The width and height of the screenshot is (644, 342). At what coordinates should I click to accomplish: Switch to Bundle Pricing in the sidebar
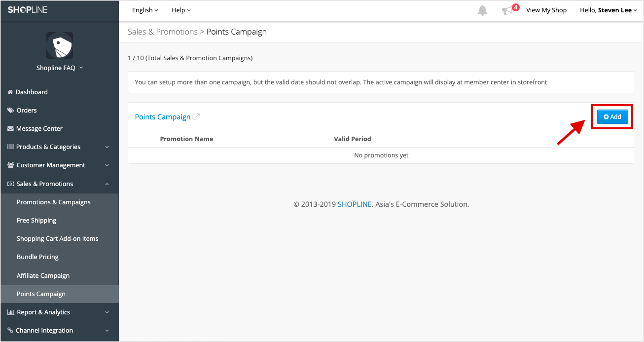pos(37,257)
